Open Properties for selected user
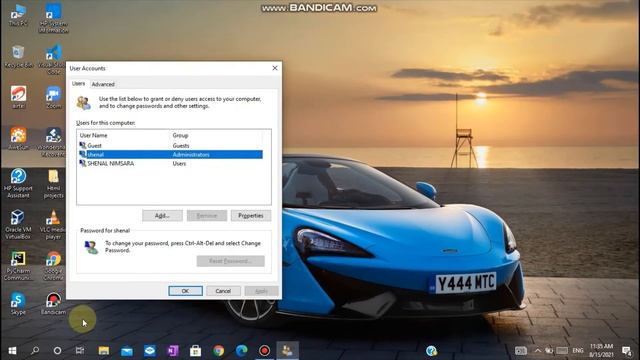Image resolution: width=640 pixels, height=360 pixels. [x=251, y=216]
